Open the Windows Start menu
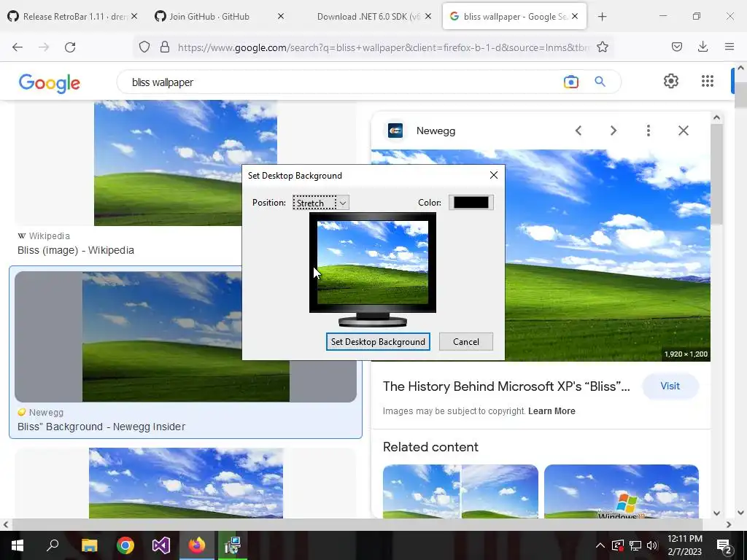Viewport: 747px width, 560px height. pos(18,545)
